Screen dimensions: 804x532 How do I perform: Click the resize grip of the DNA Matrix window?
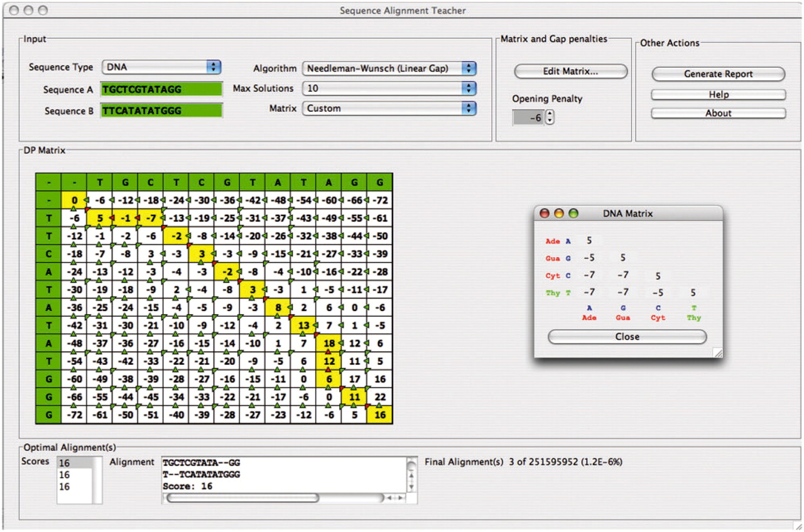[717, 353]
